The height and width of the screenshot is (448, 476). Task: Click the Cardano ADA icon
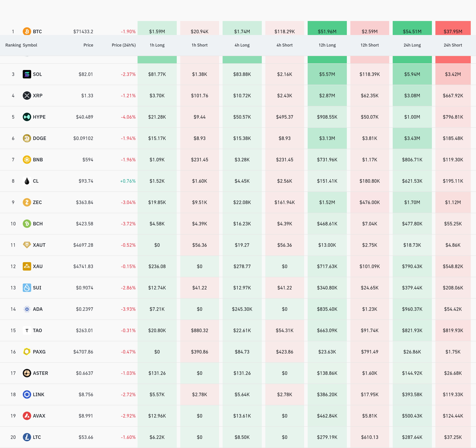click(27, 309)
